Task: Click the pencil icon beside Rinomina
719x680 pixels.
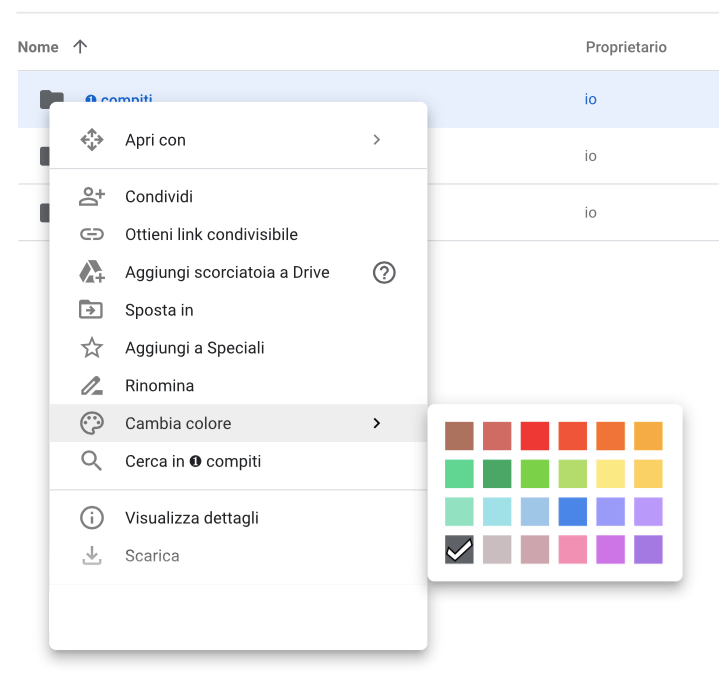Action: 92,386
